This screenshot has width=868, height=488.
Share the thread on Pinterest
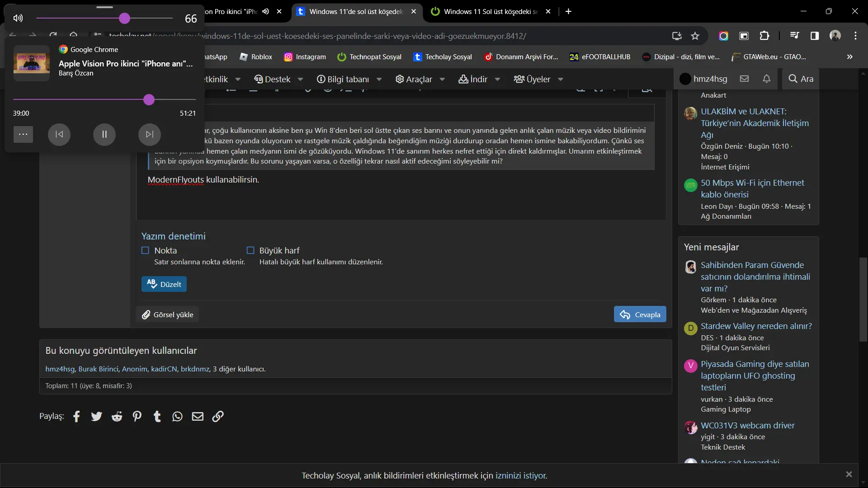click(137, 416)
